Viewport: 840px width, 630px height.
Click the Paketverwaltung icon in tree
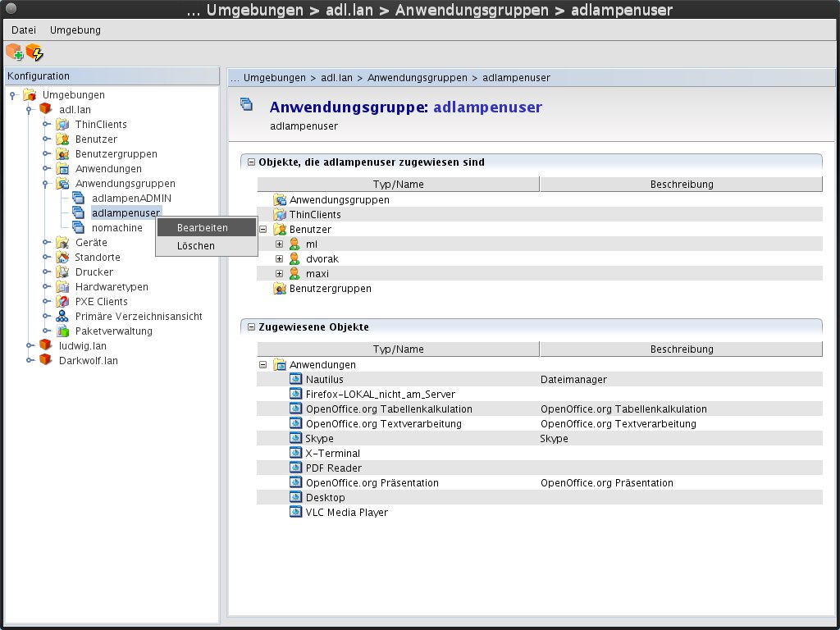coord(62,331)
